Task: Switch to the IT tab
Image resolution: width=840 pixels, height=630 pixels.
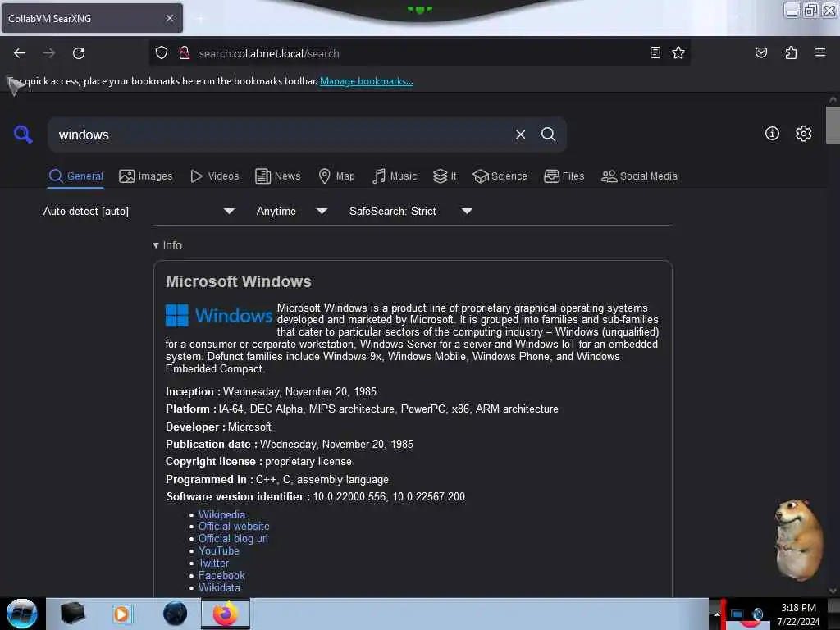Action: pos(444,176)
